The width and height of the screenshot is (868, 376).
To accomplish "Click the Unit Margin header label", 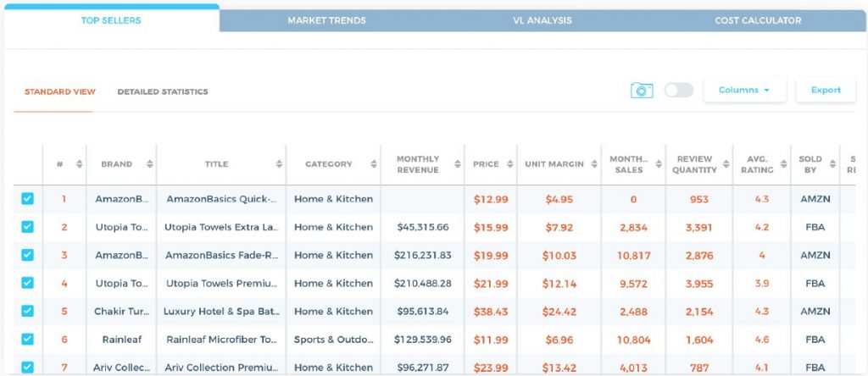I will click(x=554, y=164).
